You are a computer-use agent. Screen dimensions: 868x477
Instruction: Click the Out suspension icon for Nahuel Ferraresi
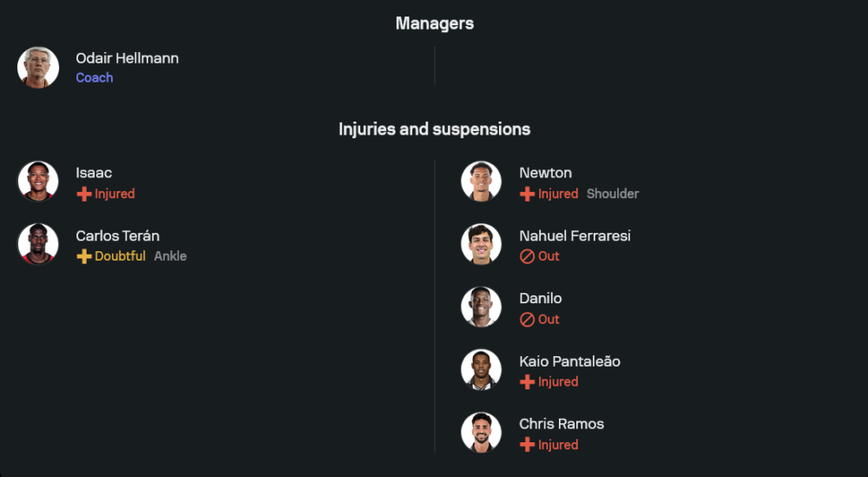(x=527, y=256)
